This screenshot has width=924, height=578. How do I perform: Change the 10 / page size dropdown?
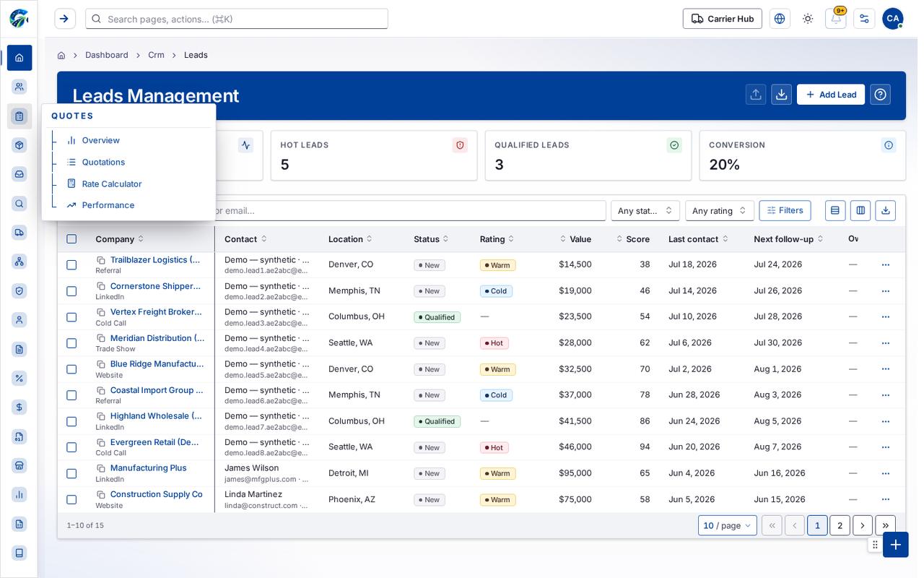point(727,525)
